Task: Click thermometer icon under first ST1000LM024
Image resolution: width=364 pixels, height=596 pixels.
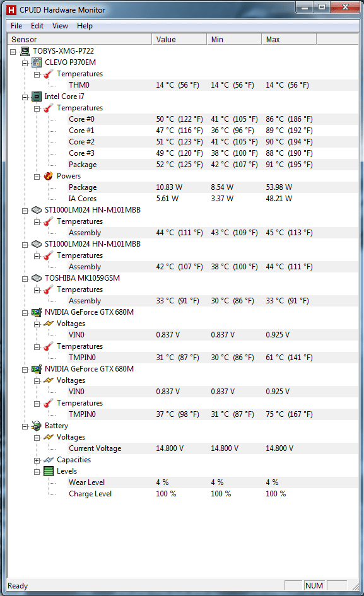Action: [49, 221]
